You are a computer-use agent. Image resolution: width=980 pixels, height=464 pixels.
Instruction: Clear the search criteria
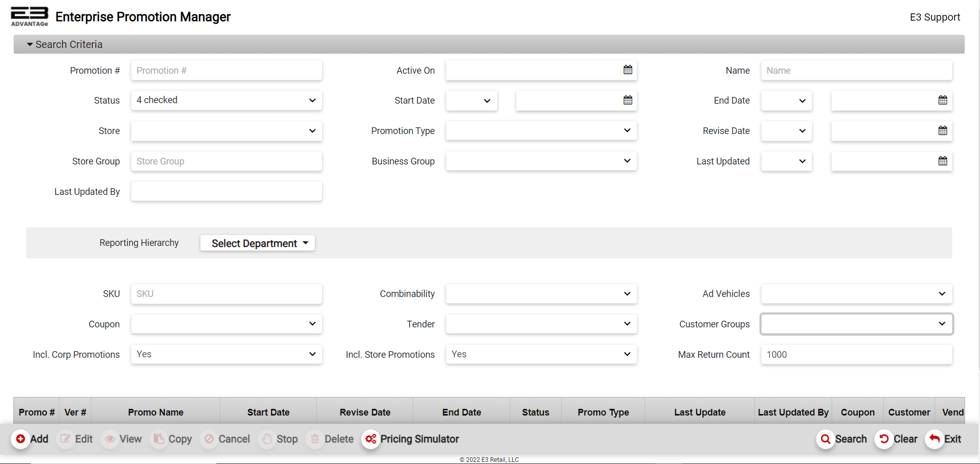(898, 439)
